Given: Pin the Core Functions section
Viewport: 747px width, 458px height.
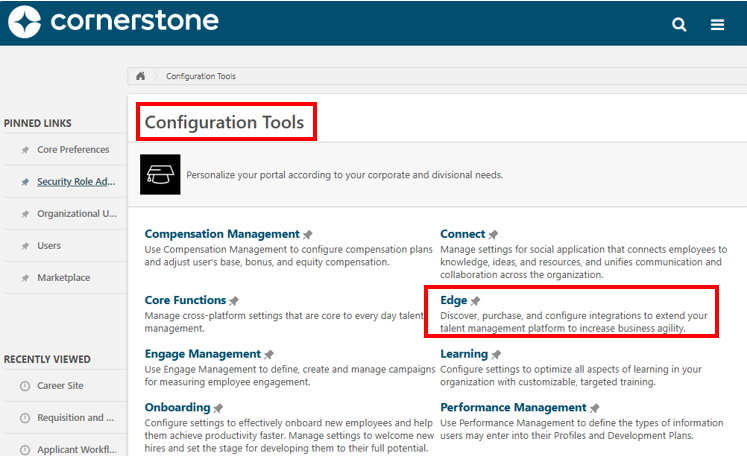Looking at the screenshot, I should [x=233, y=301].
